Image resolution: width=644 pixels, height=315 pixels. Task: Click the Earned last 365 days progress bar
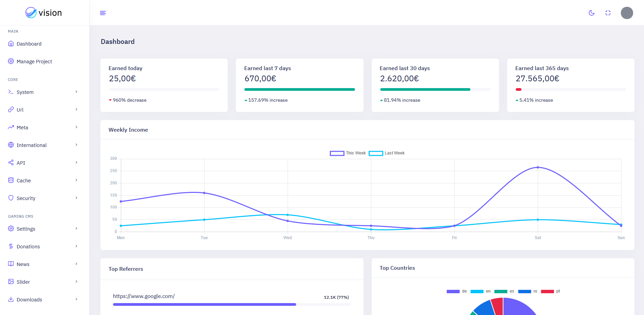point(570,89)
